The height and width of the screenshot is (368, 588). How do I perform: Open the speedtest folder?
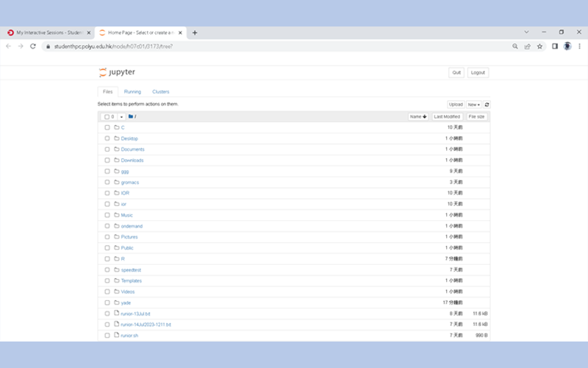click(x=131, y=269)
